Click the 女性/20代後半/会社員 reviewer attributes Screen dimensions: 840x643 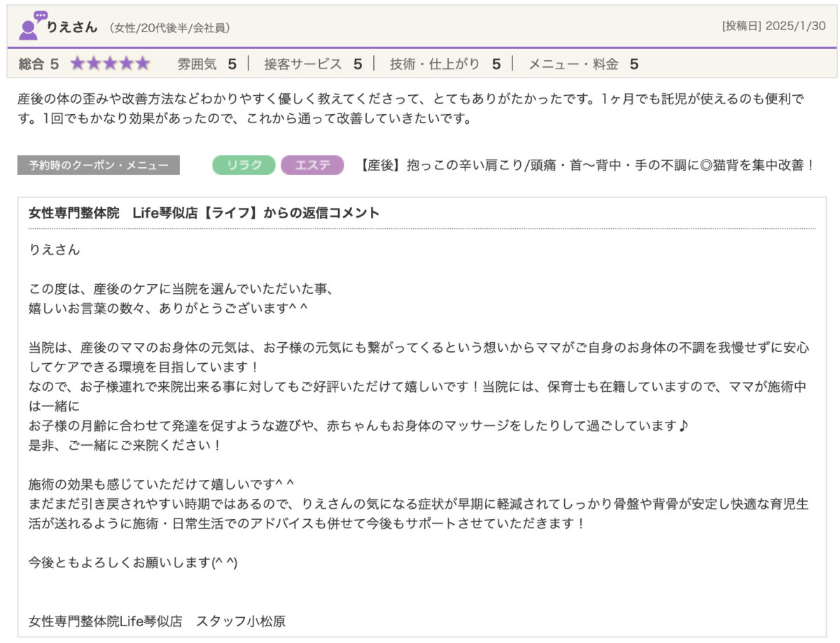[x=169, y=28]
